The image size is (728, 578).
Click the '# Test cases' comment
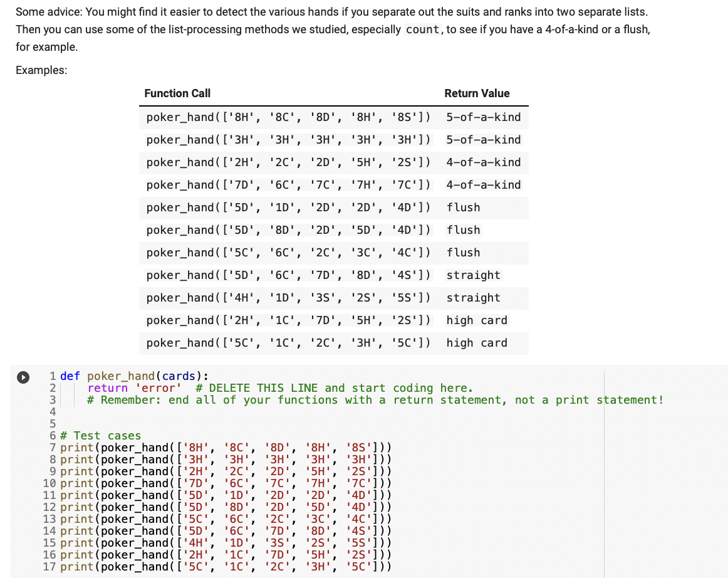[100, 436]
